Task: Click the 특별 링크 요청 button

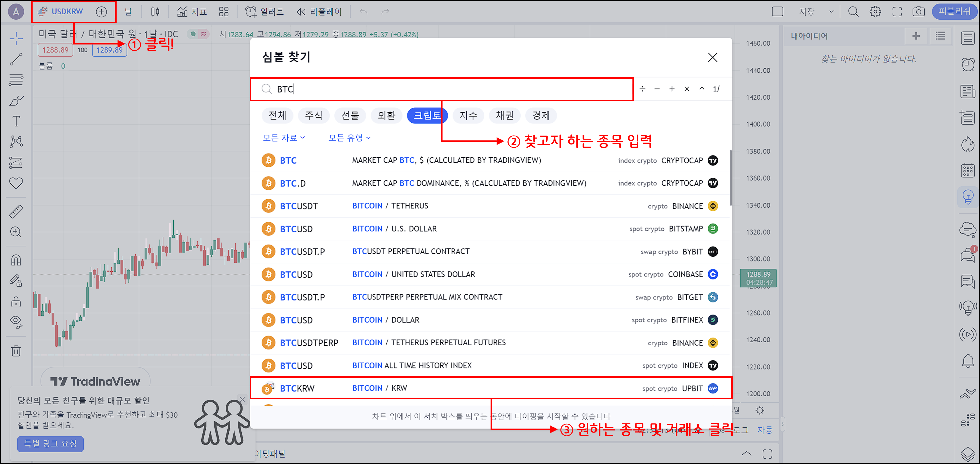Action: pyautogui.click(x=50, y=443)
